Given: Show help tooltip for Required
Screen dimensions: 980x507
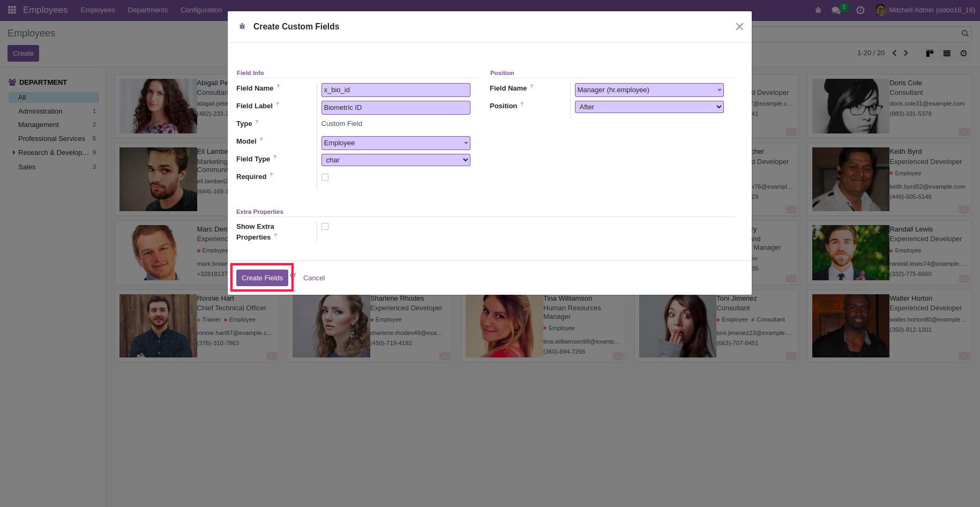Looking at the screenshot, I should coord(271,175).
